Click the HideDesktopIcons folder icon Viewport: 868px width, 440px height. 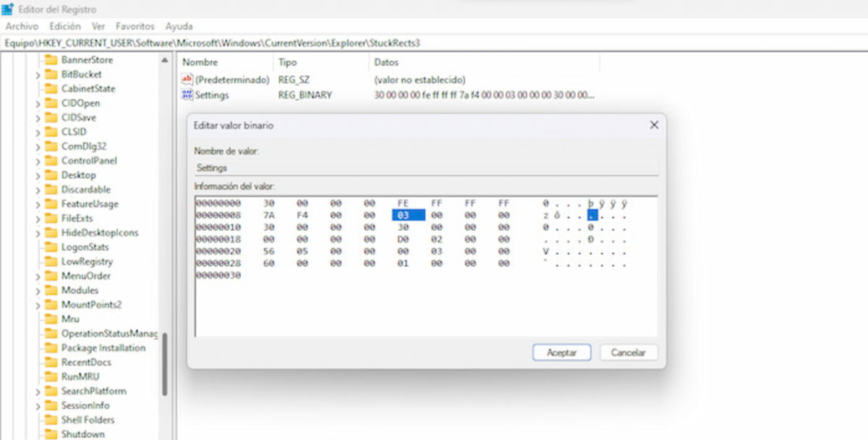tap(52, 233)
